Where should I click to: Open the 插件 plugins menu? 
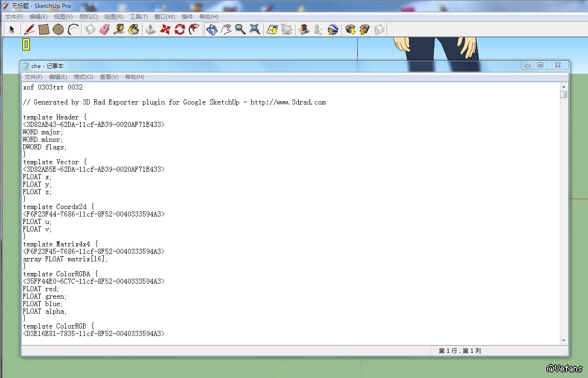pyautogui.click(x=187, y=17)
